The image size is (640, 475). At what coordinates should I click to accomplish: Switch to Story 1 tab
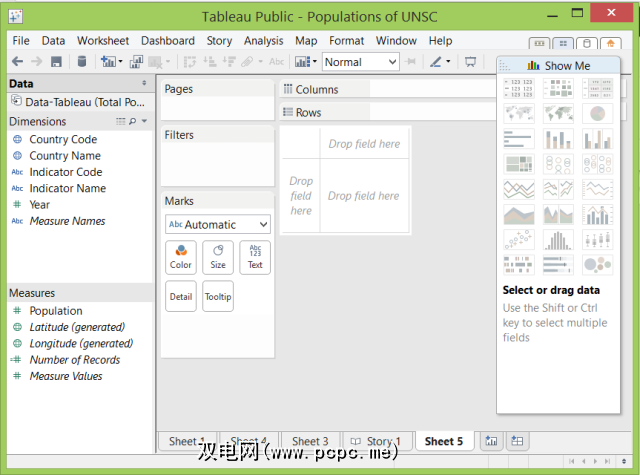pyautogui.click(x=376, y=442)
